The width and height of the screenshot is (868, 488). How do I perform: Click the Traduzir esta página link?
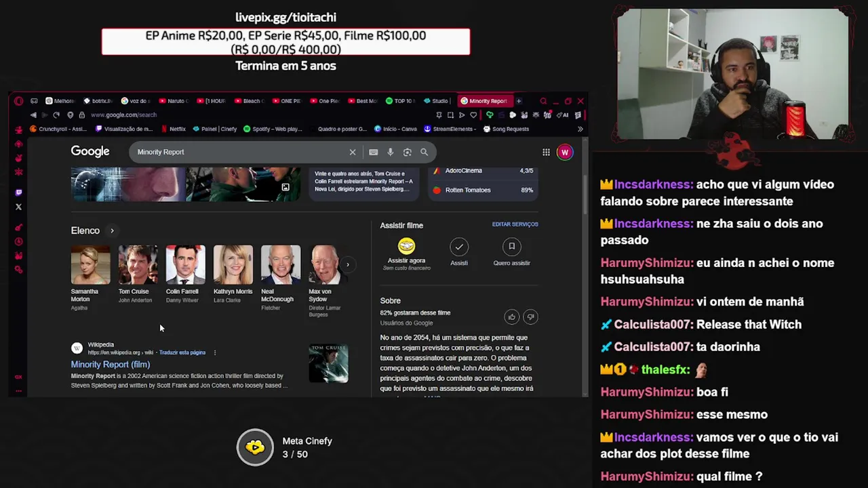point(182,352)
